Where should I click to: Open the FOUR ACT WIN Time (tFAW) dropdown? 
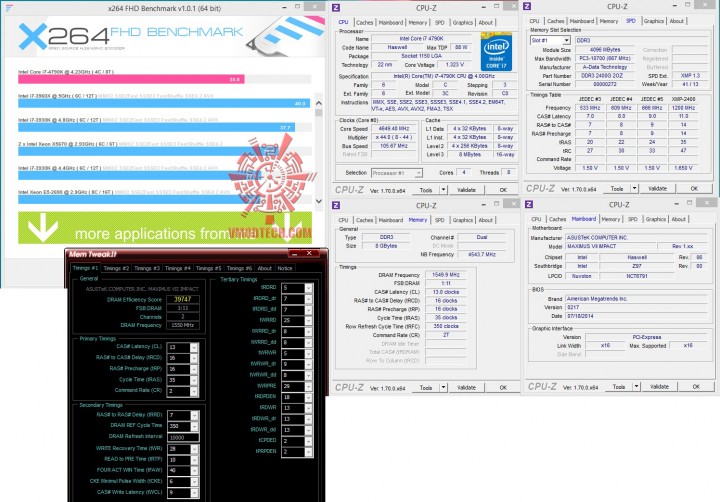tap(195, 471)
